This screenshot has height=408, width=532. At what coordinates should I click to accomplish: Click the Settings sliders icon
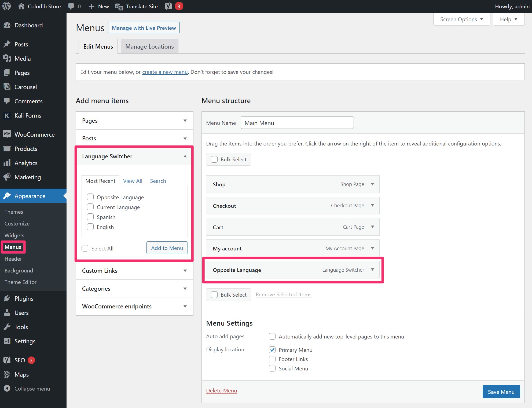(x=7, y=341)
